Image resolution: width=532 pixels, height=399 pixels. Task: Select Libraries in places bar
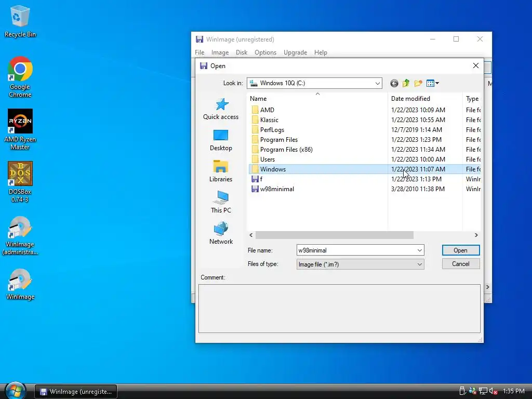221,171
